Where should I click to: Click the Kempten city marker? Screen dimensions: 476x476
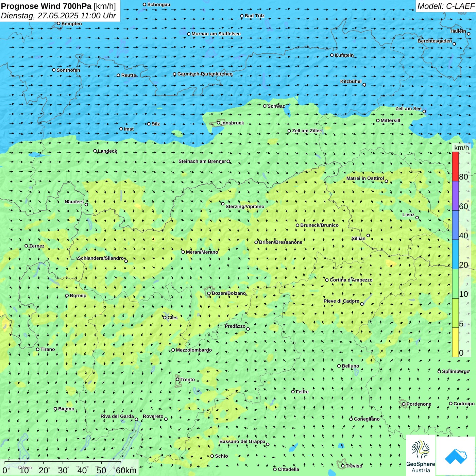tap(59, 23)
